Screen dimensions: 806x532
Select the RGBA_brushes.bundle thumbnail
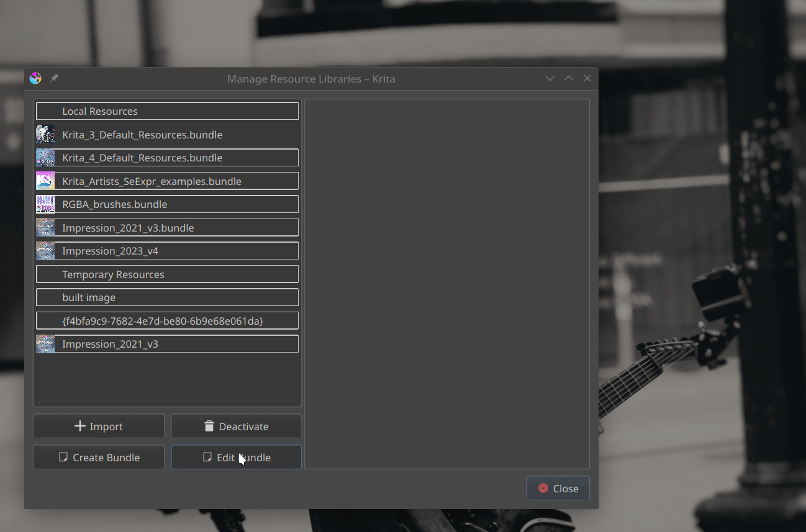click(45, 204)
